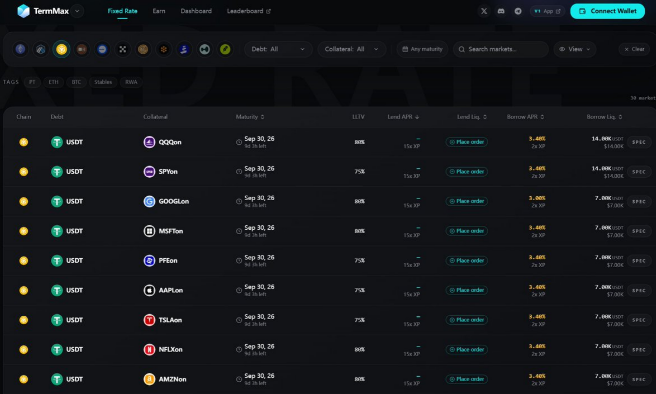The image size is (656, 394).
Task: Select the blue Base chain filter icon
Action: click(x=102, y=49)
